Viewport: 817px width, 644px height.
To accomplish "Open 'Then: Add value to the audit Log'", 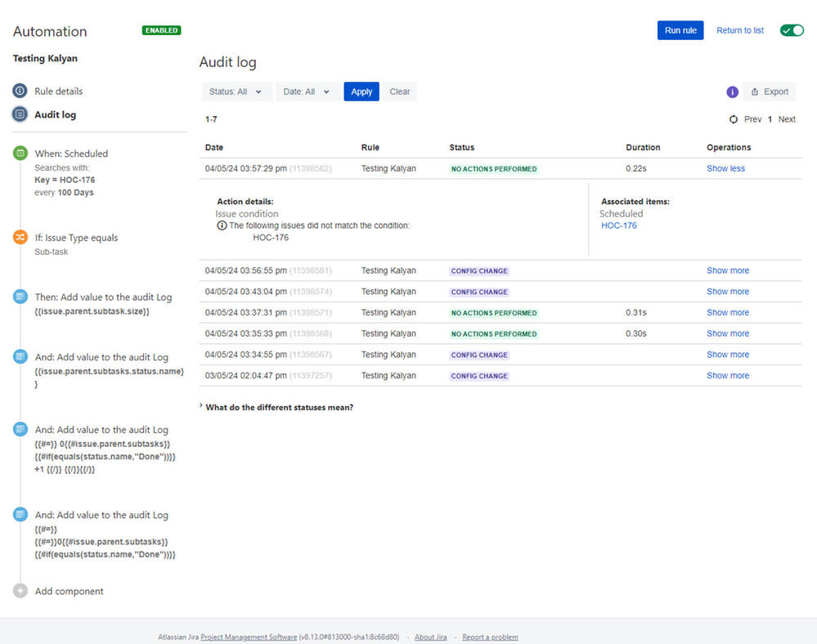I will click(x=103, y=297).
